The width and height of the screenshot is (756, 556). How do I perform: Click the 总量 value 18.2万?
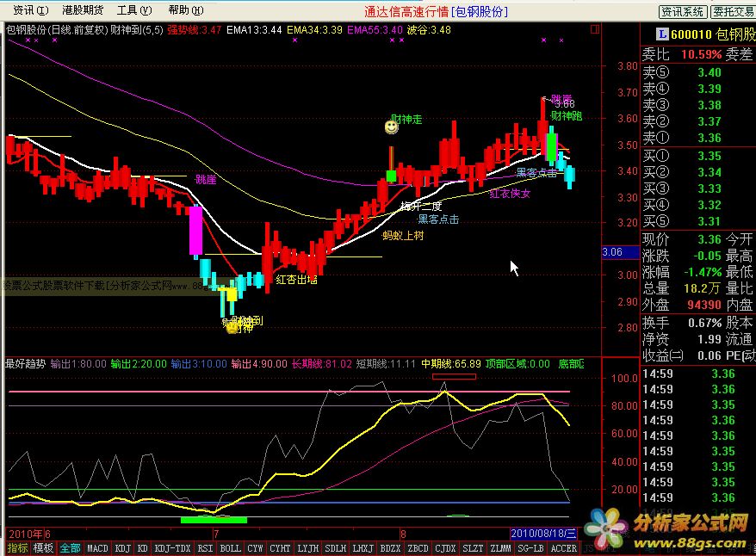click(x=703, y=288)
